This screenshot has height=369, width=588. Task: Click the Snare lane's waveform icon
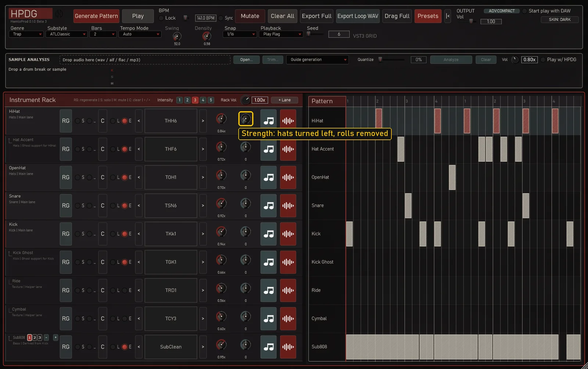coord(288,206)
